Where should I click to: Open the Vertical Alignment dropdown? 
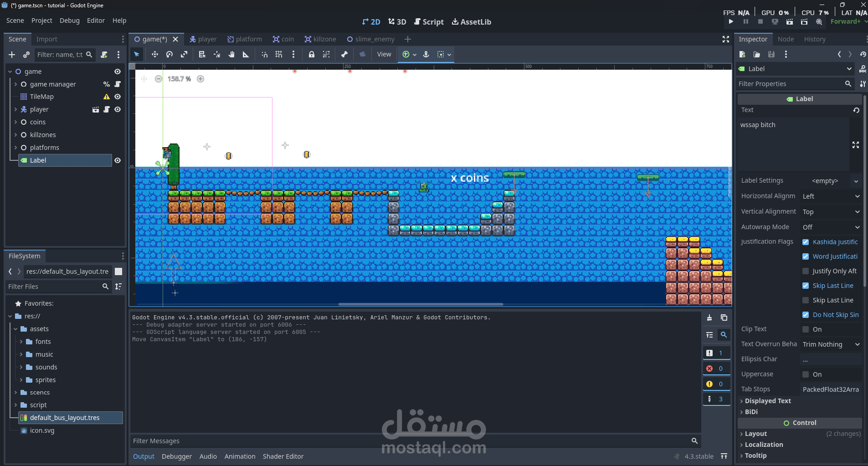coord(830,211)
